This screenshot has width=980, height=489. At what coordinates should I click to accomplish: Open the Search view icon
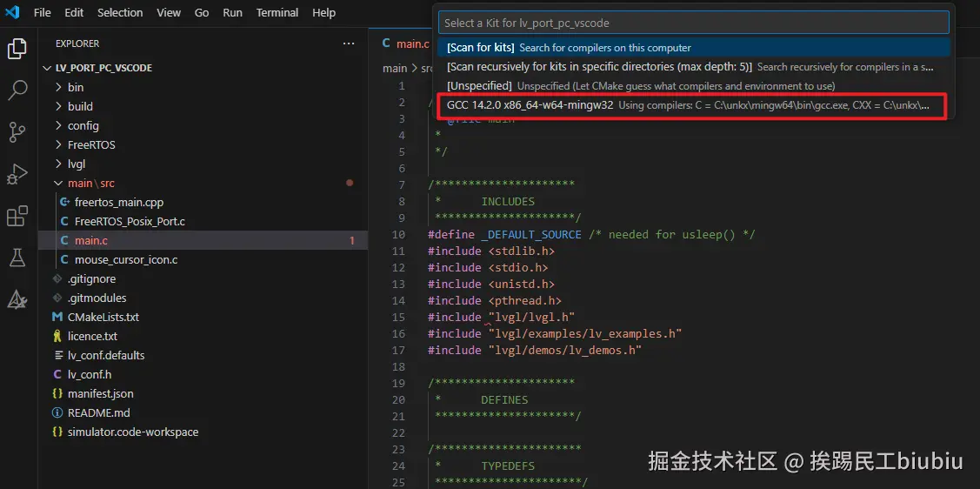click(x=17, y=90)
